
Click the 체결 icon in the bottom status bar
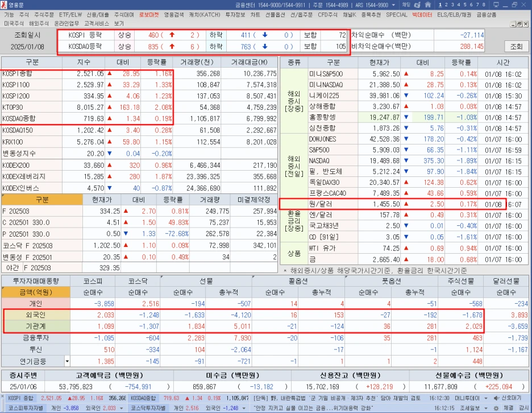coord(509,408)
